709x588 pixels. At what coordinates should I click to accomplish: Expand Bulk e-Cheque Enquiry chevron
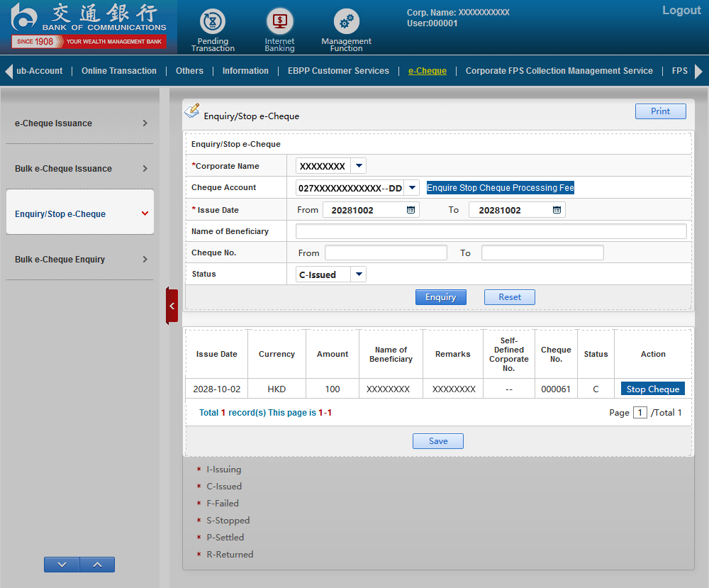(x=145, y=259)
